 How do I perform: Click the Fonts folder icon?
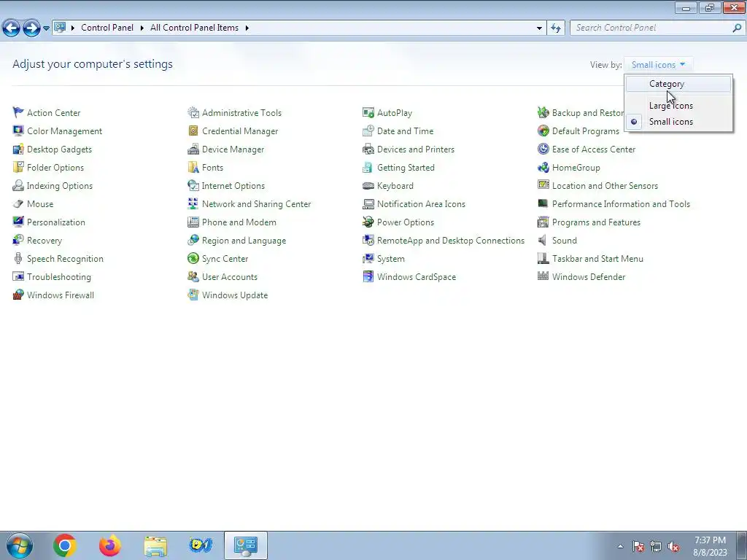tap(193, 167)
